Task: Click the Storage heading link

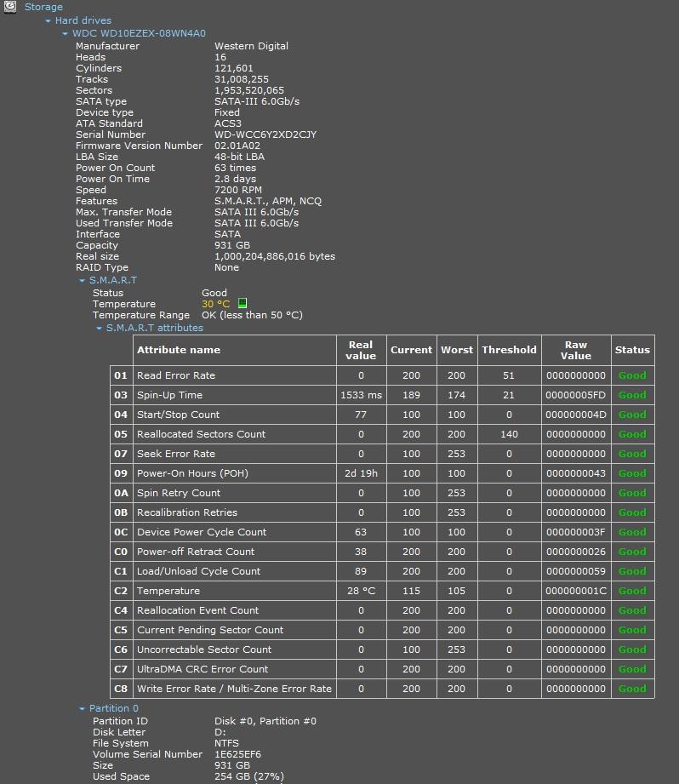Action: [x=43, y=7]
